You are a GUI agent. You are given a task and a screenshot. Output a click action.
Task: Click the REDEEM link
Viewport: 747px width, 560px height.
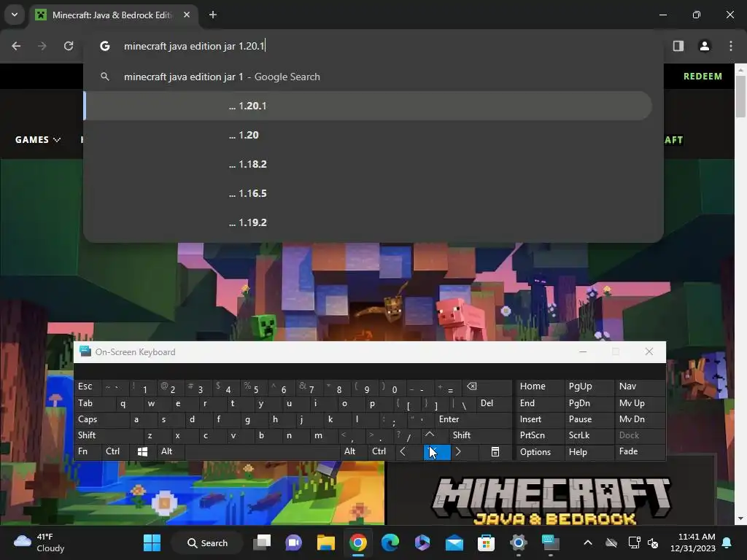(703, 76)
